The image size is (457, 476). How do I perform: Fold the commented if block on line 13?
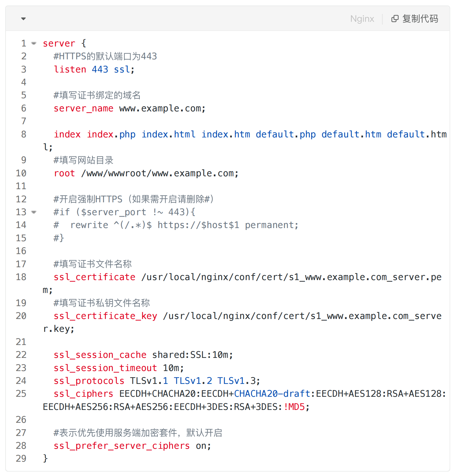coord(34,212)
